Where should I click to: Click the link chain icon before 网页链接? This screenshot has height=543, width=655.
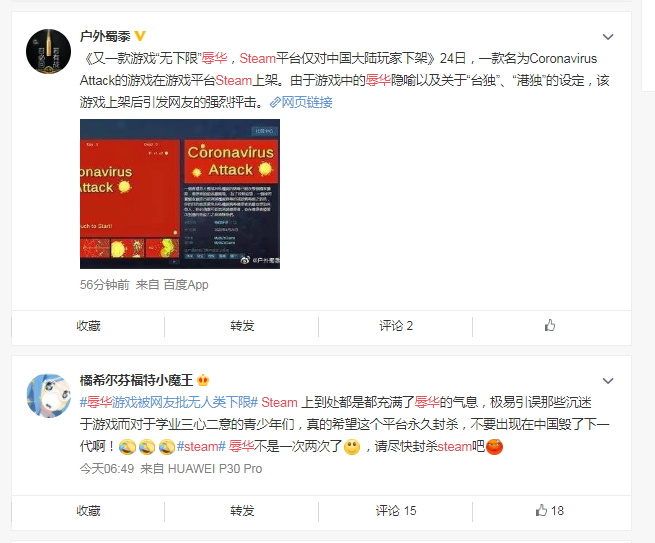[x=275, y=102]
